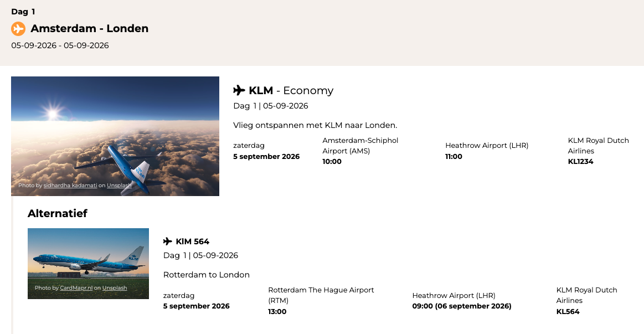
Task: Click the landing KLM aircraft thumbnail
Action: 88,260
